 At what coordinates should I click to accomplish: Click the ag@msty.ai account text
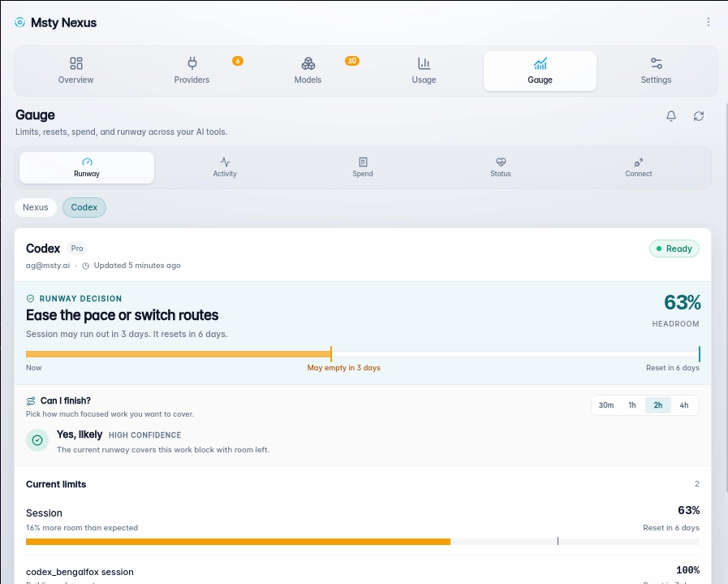(x=48, y=266)
